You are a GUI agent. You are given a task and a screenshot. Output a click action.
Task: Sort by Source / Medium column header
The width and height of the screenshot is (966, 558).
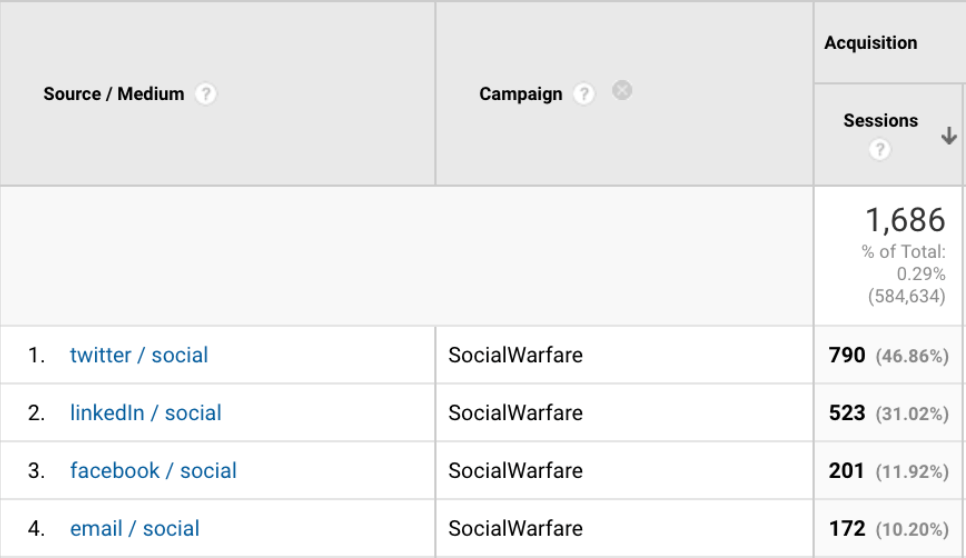click(x=114, y=94)
